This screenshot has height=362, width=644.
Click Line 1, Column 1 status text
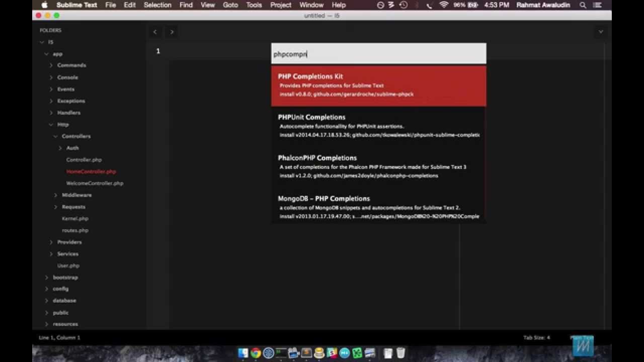[x=59, y=337]
